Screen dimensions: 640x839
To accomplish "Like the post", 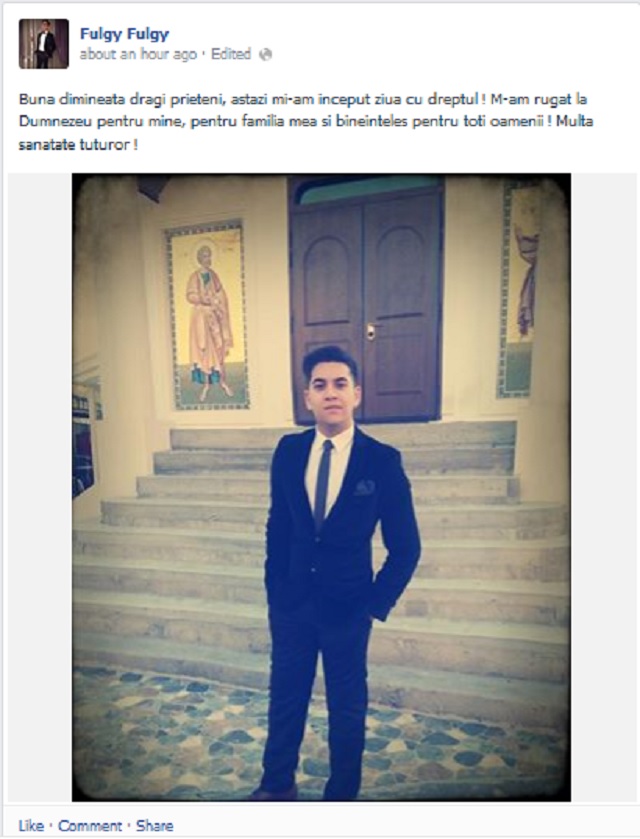I will click(x=31, y=826).
